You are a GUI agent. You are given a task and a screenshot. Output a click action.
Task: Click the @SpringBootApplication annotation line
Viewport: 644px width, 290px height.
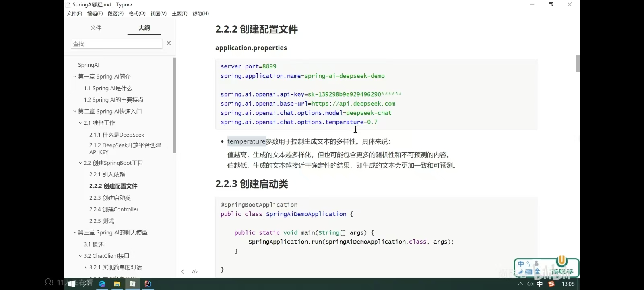coord(259,205)
